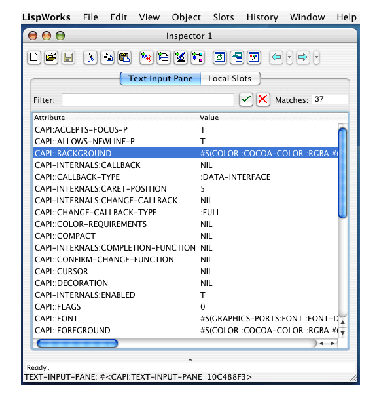Select the CAPI::COLOR-REQUIREMENTS row
The height and width of the screenshot is (397, 383).
[185, 224]
